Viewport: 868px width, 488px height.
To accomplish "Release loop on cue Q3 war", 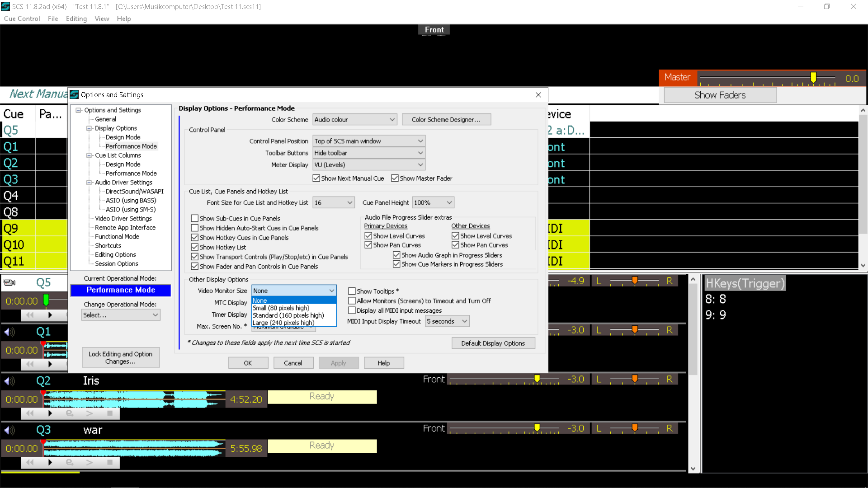I will coord(70,462).
